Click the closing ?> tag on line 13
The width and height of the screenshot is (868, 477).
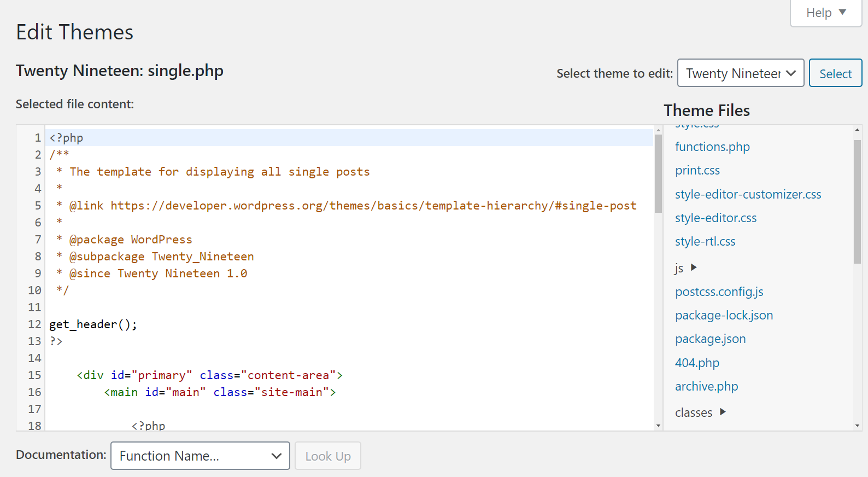(x=56, y=341)
